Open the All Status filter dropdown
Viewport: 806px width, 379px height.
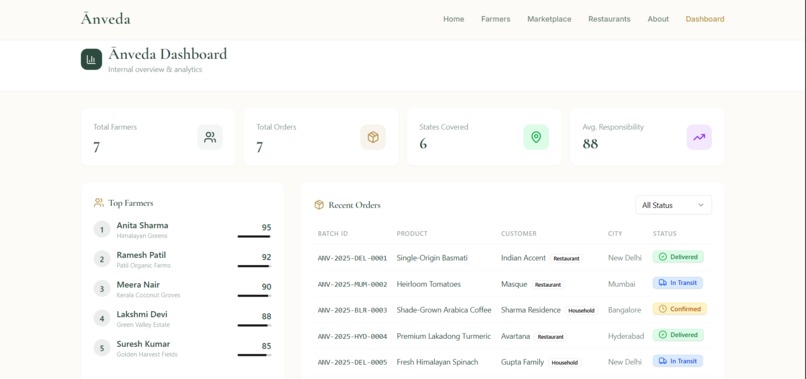point(673,205)
